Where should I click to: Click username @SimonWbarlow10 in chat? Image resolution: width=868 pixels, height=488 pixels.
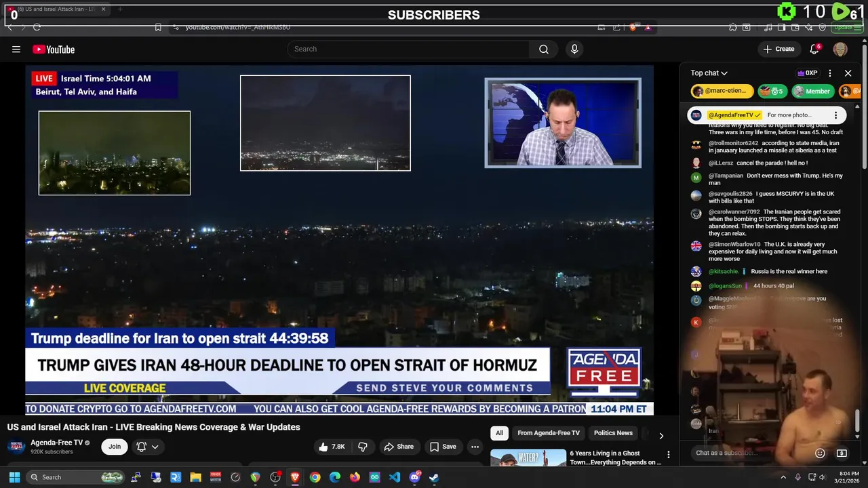(x=734, y=245)
